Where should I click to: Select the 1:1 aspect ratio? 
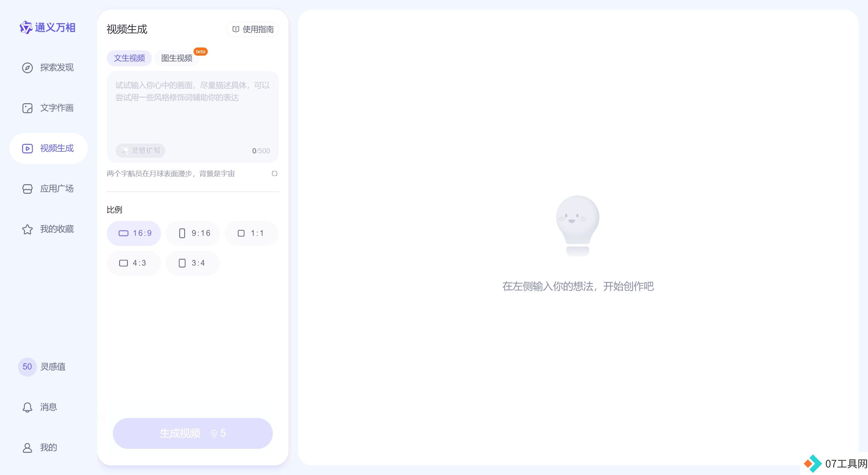pos(251,233)
